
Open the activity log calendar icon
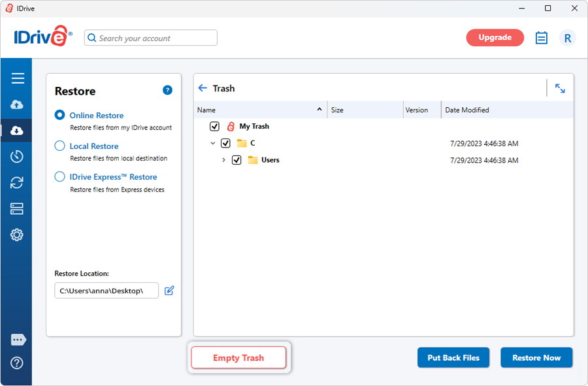point(541,38)
